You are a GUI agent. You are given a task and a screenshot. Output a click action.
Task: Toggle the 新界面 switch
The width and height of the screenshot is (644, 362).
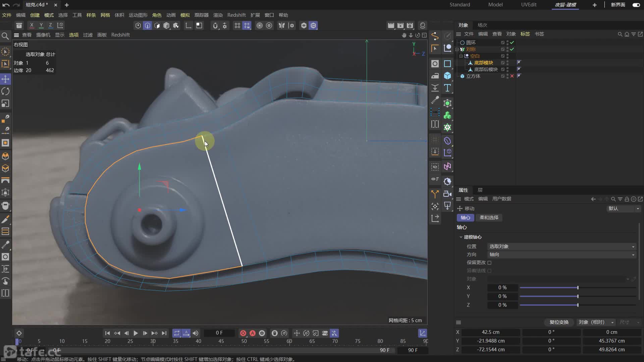pos(636,5)
